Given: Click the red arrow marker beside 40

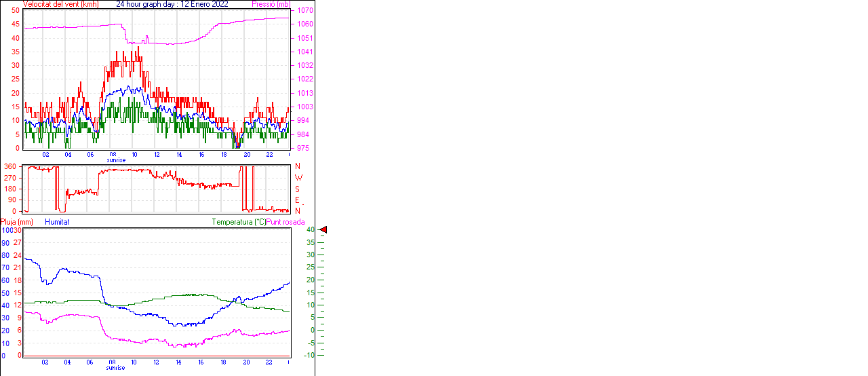Looking at the screenshot, I should pyautogui.click(x=323, y=230).
